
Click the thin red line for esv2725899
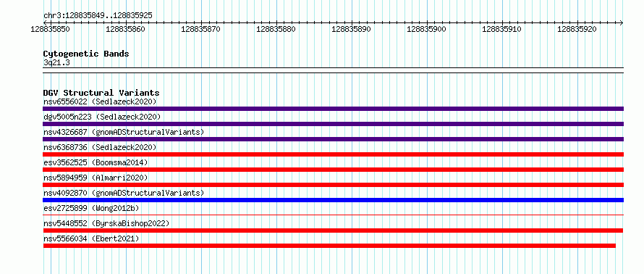tap(333, 215)
